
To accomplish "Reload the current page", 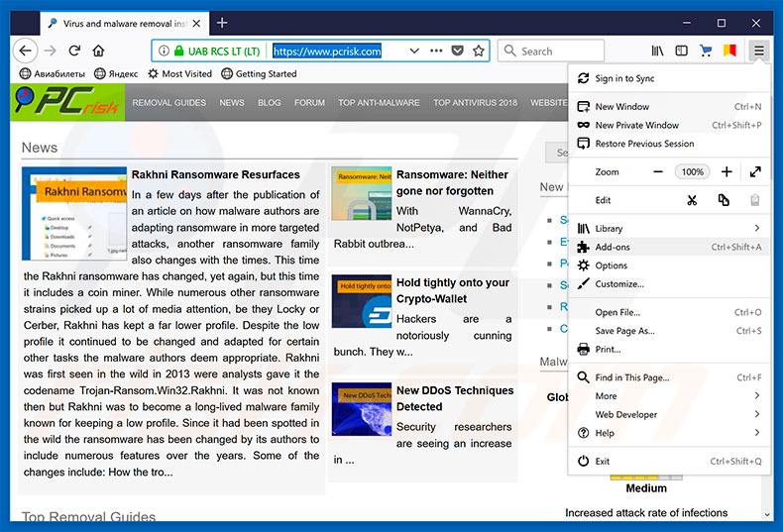I will [73, 51].
